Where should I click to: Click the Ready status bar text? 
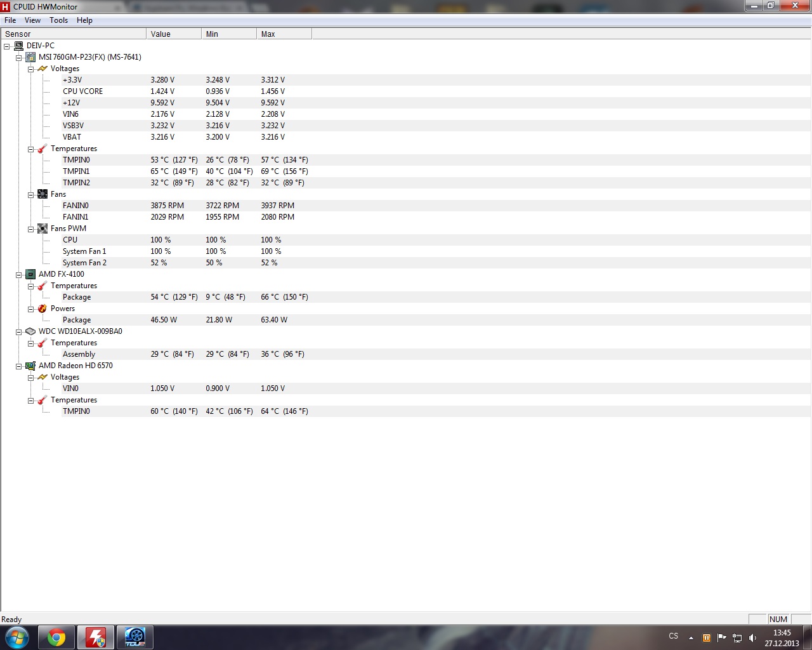(x=11, y=620)
